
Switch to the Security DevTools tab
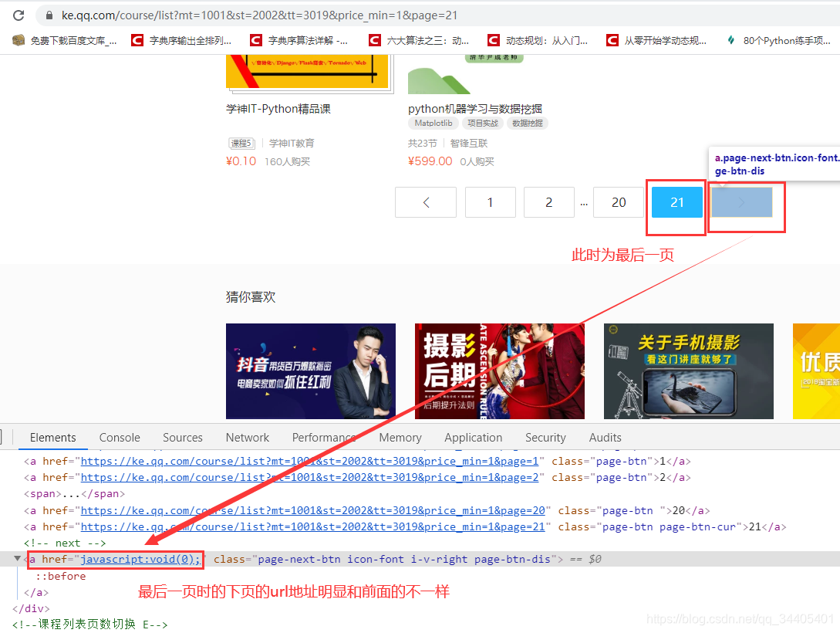click(545, 438)
